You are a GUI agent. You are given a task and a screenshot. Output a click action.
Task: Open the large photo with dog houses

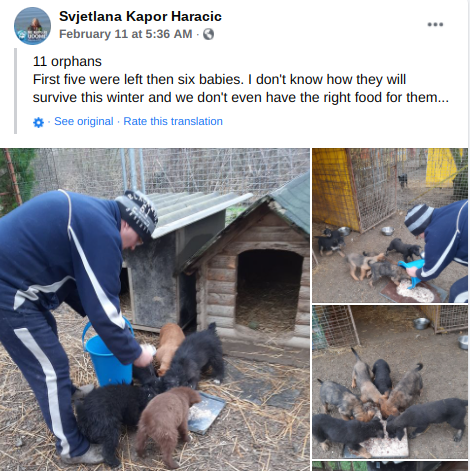click(155, 309)
